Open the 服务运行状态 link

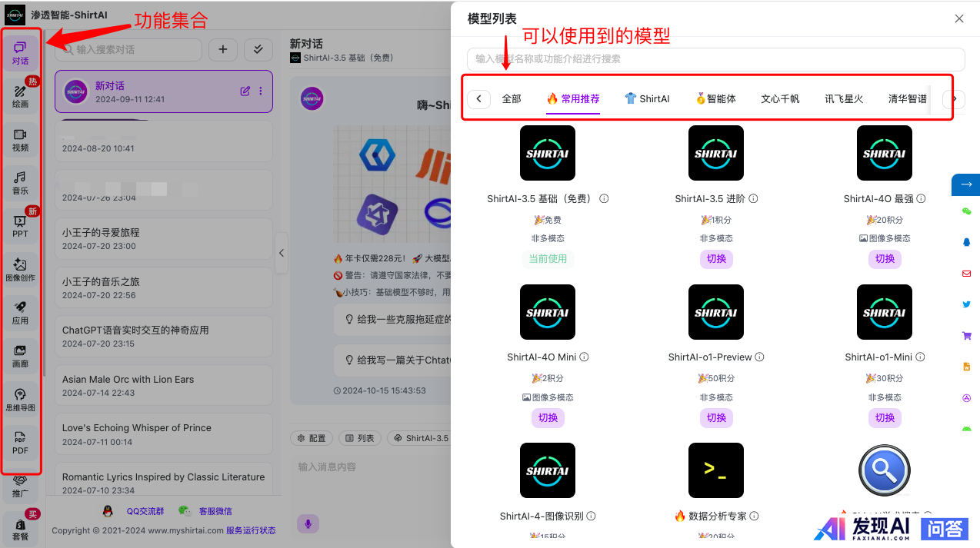tap(251, 530)
